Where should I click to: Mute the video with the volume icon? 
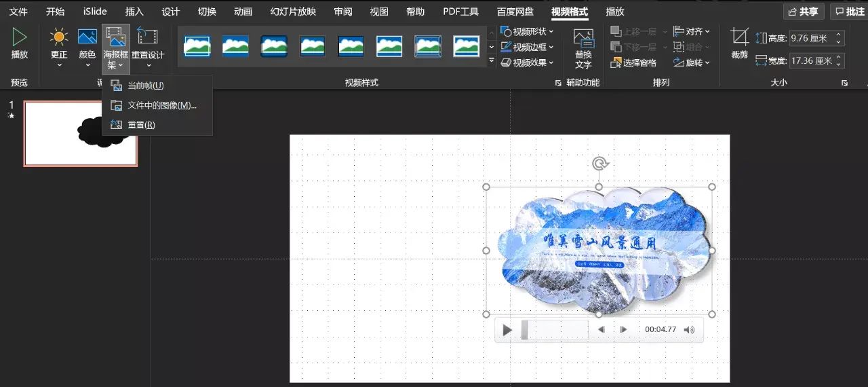point(689,330)
